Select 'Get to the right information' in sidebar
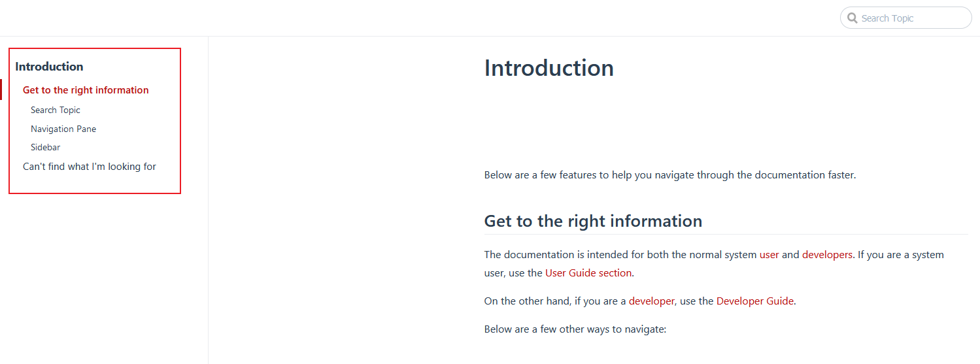Screen dimensions: 980x364 [x=86, y=90]
